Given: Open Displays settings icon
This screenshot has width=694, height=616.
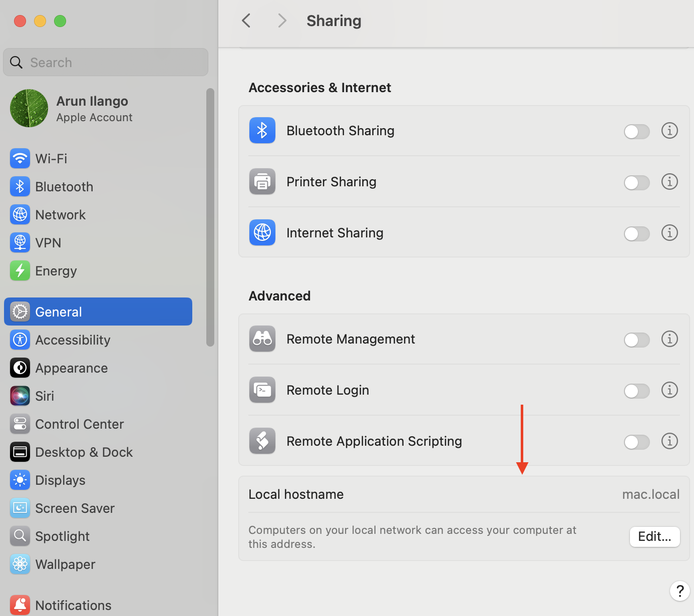Looking at the screenshot, I should pos(20,480).
